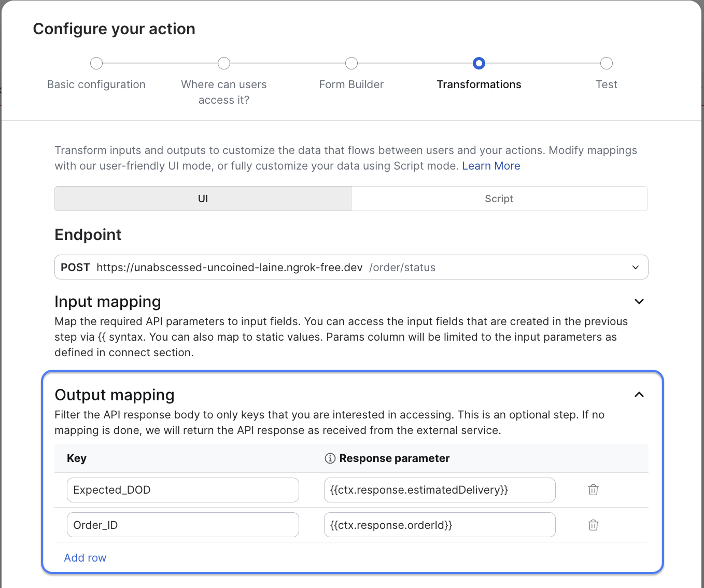Go to the Test step

[607, 63]
